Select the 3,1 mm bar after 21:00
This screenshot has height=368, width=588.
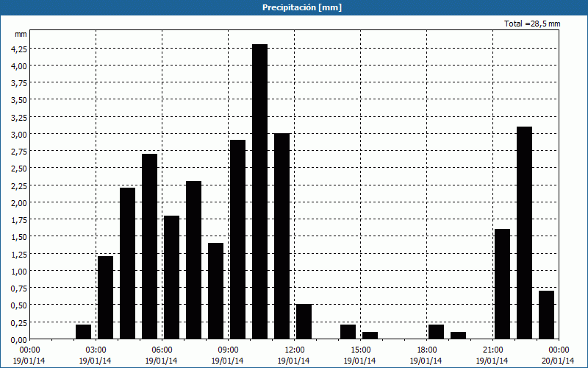click(524, 233)
